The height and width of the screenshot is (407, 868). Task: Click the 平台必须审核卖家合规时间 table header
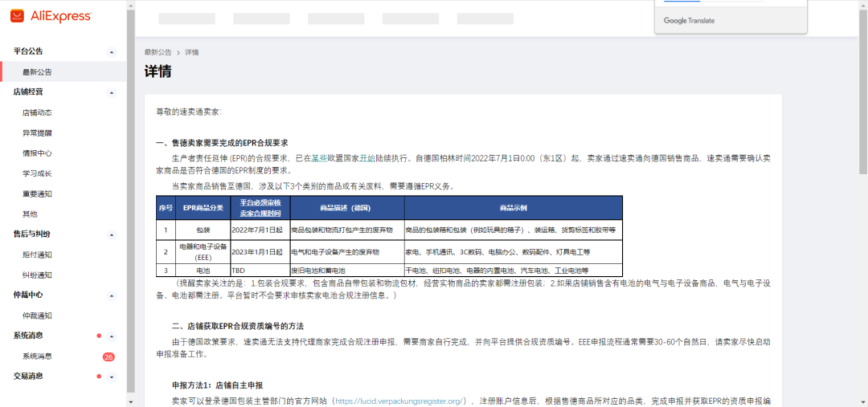260,208
